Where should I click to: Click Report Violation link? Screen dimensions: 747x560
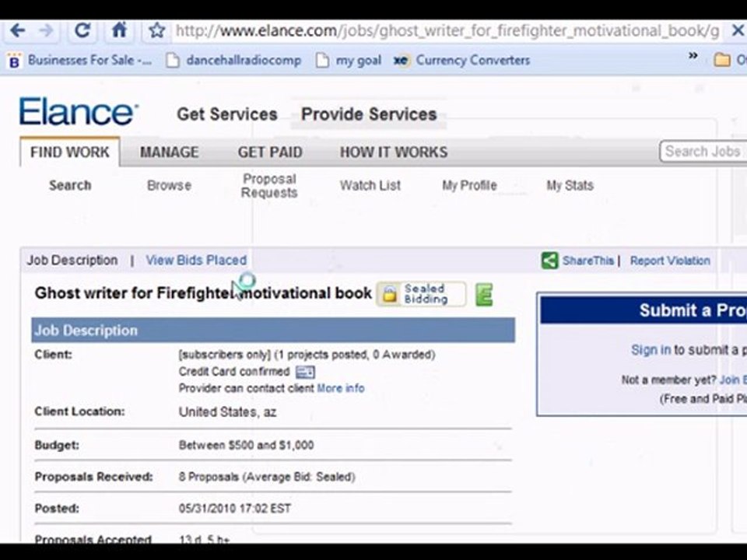pos(670,261)
